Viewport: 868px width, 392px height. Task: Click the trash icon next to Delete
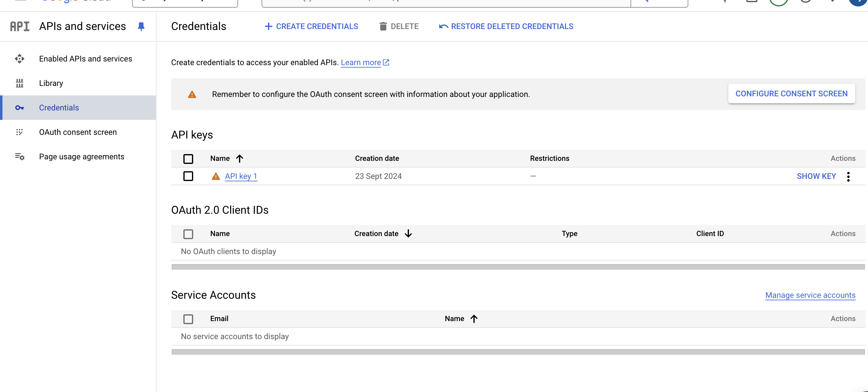383,26
